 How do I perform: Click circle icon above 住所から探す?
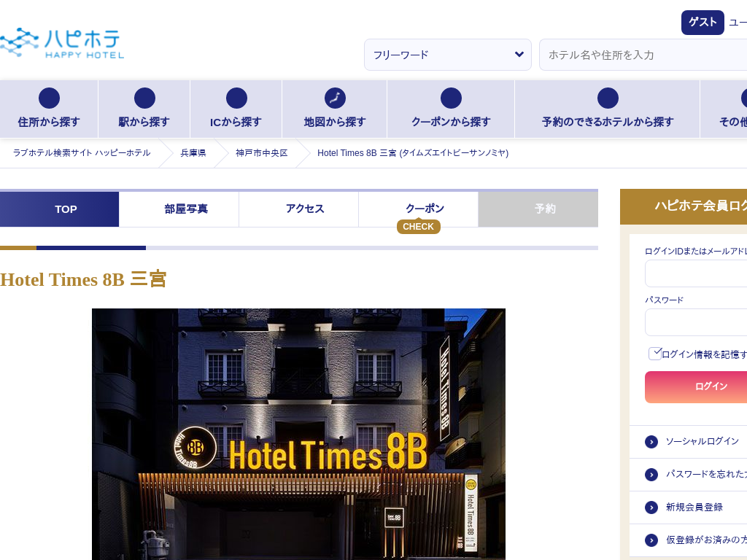point(49,98)
